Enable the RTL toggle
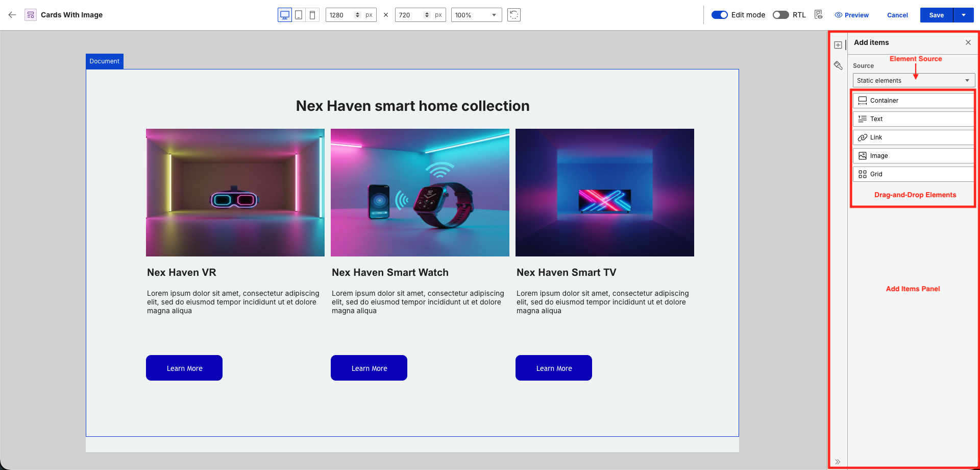The width and height of the screenshot is (980, 470). [x=781, y=15]
